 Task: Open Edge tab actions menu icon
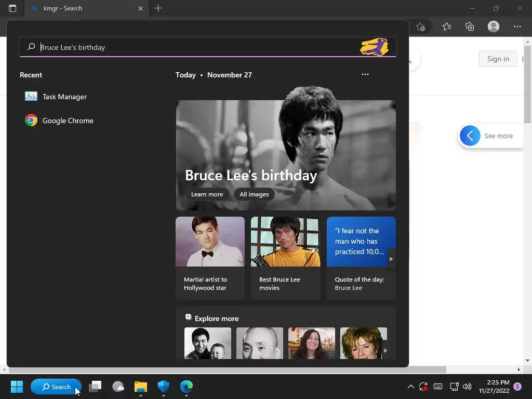click(12, 8)
